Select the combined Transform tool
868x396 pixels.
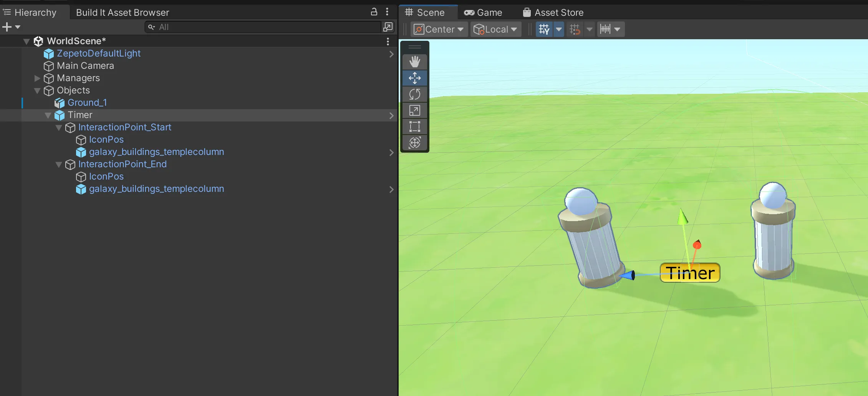(x=415, y=143)
